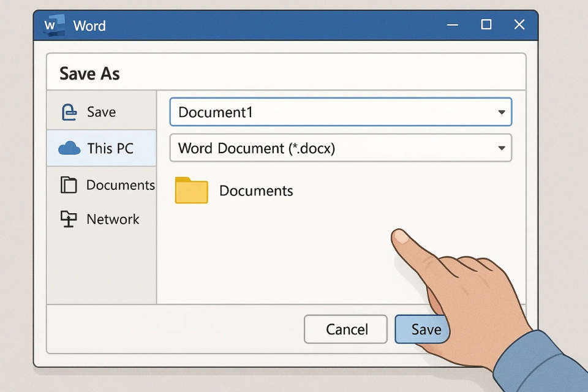Open the yellow Documents folder icon
The width and height of the screenshot is (588, 392).
click(192, 190)
